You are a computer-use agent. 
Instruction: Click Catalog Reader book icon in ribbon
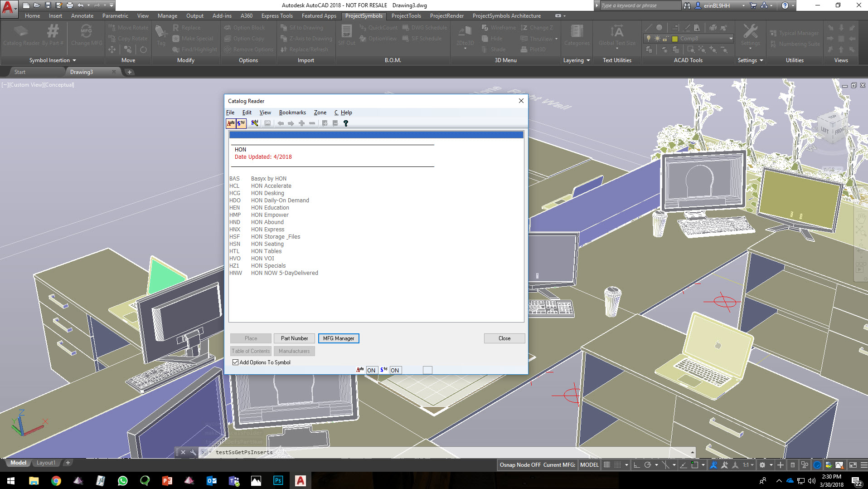tap(21, 32)
